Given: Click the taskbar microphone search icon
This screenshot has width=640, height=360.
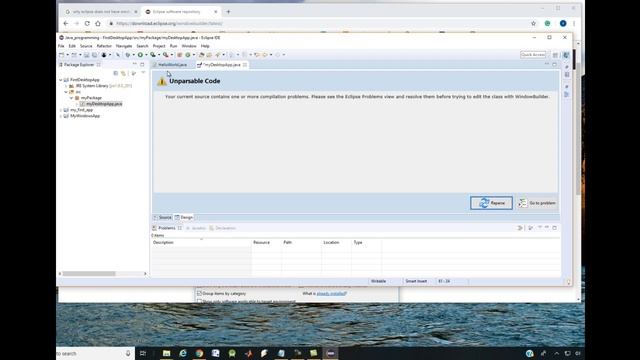Looking at the screenshot, I should (x=128, y=353).
